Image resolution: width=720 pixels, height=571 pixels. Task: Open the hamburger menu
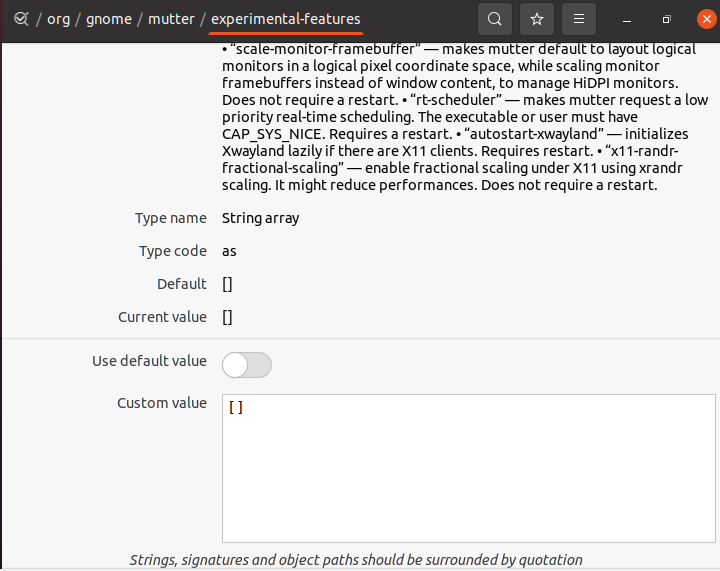pyautogui.click(x=579, y=19)
